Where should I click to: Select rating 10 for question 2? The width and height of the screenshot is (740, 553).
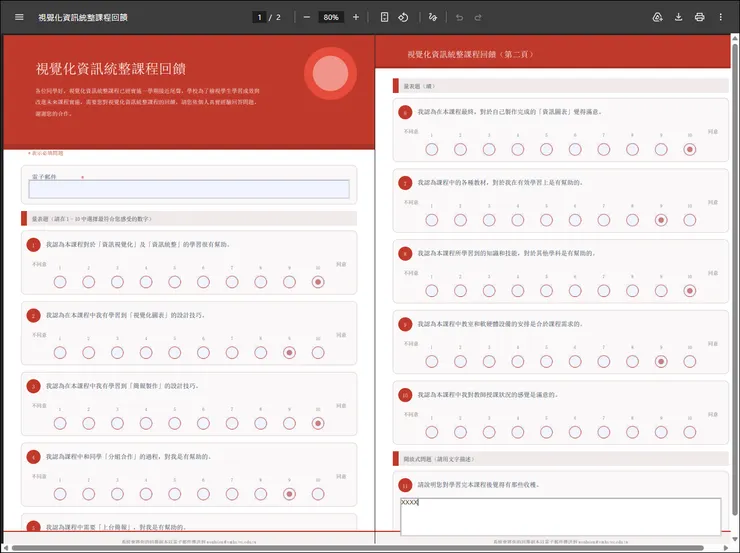[318, 353]
